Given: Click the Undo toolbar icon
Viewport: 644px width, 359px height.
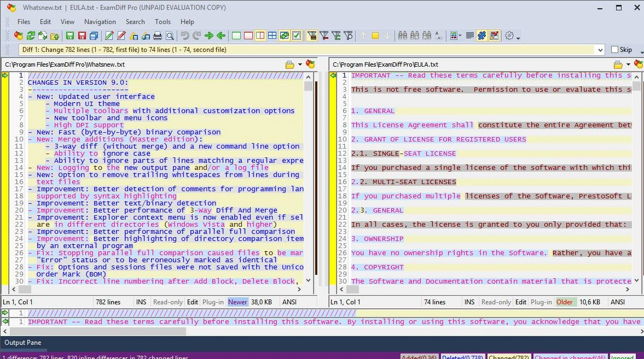Looking at the screenshot, I should point(185,36).
